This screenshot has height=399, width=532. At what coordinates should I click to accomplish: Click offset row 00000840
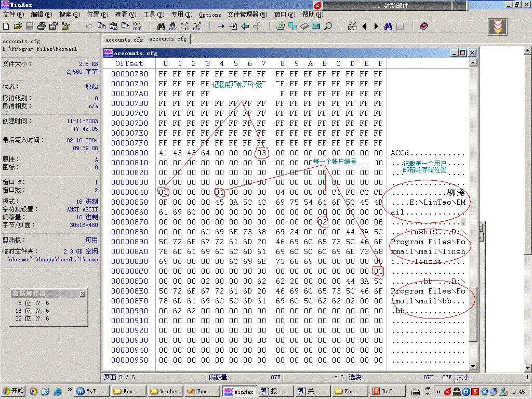coord(129,192)
